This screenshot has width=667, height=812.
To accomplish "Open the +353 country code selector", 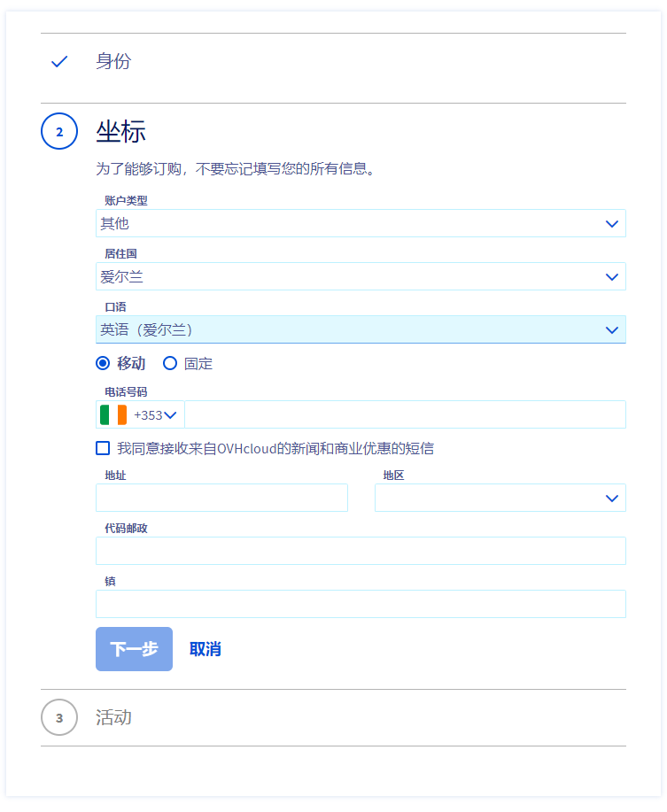I will pos(156,414).
